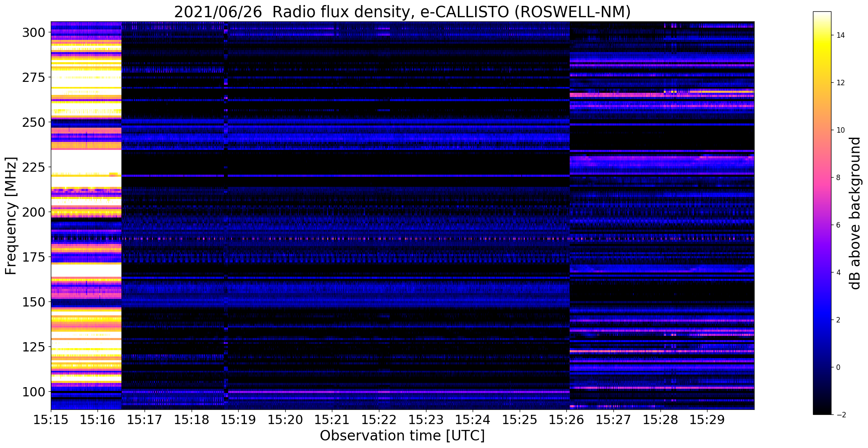Click the 15:29 time tick label

coord(708,419)
